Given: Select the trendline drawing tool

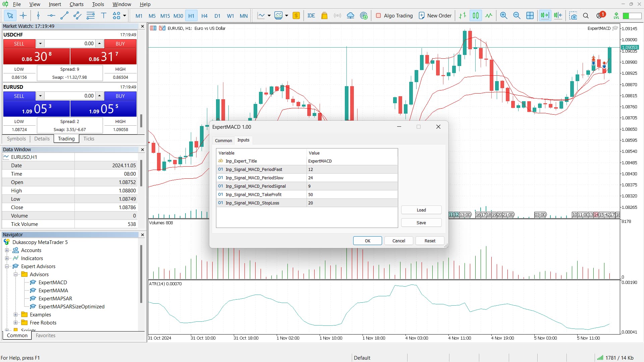Looking at the screenshot, I should pyautogui.click(x=64, y=15).
